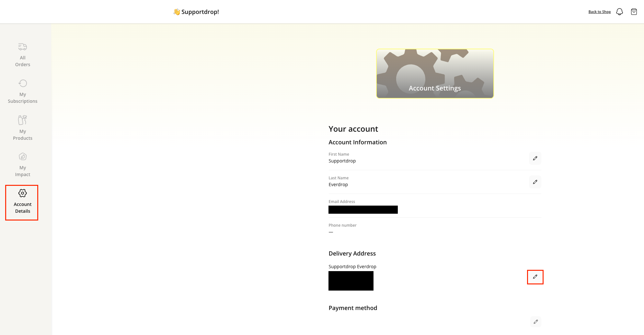Open the My Impact menu label
Image resolution: width=644 pixels, height=335 pixels.
[23, 171]
